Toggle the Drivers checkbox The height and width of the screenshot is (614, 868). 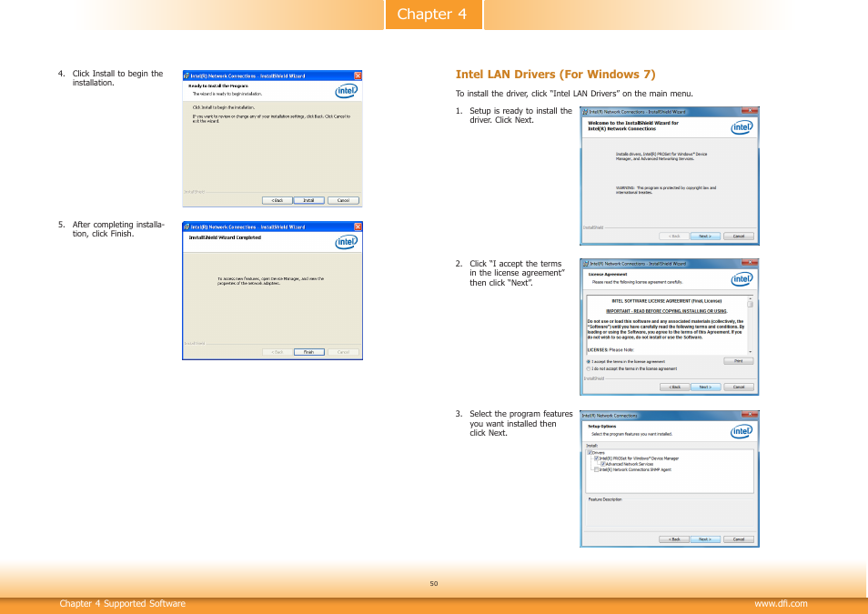tap(590, 453)
